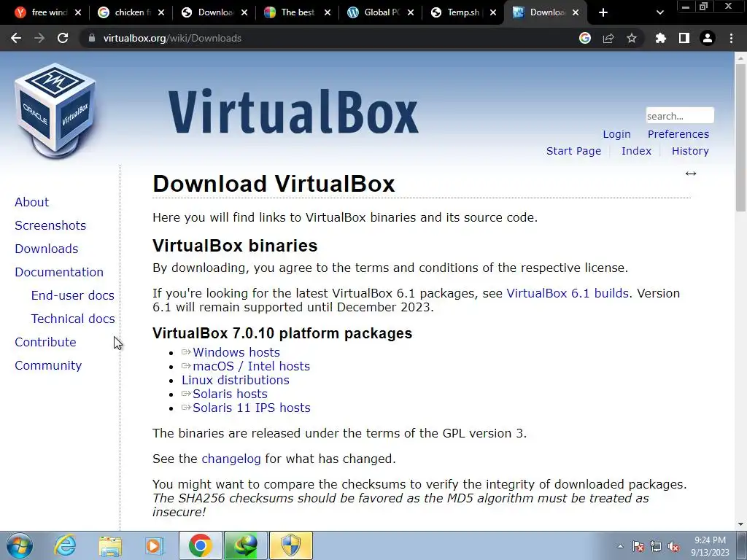747x560 pixels.
Task: Open Technical docs link
Action: pos(73,319)
